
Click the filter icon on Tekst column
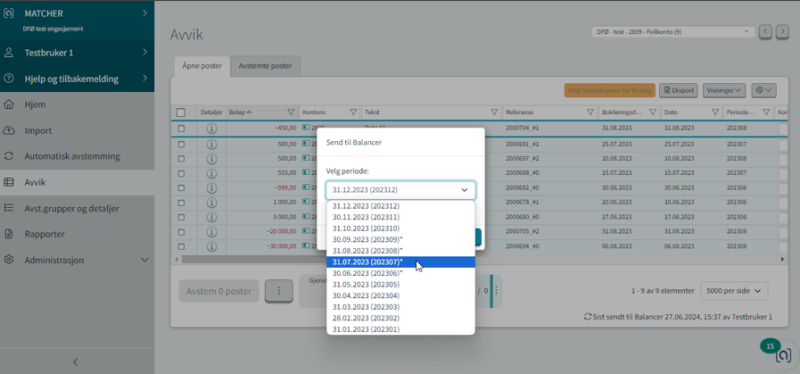click(494, 112)
